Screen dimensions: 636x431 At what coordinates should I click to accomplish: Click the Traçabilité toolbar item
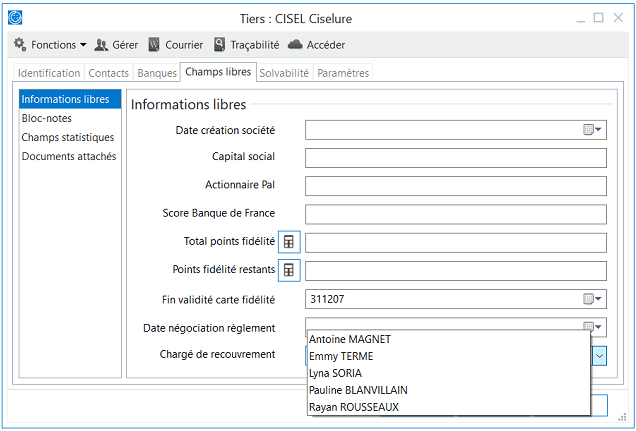[x=246, y=45]
